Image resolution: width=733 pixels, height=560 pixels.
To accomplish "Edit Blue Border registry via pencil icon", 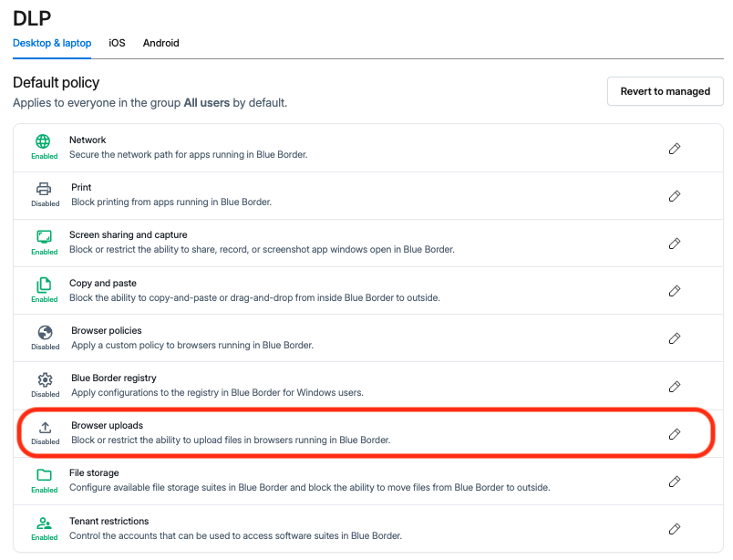I will tap(674, 387).
